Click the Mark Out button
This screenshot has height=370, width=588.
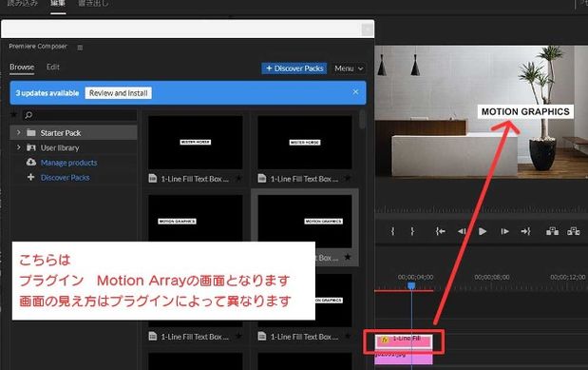[x=412, y=231]
